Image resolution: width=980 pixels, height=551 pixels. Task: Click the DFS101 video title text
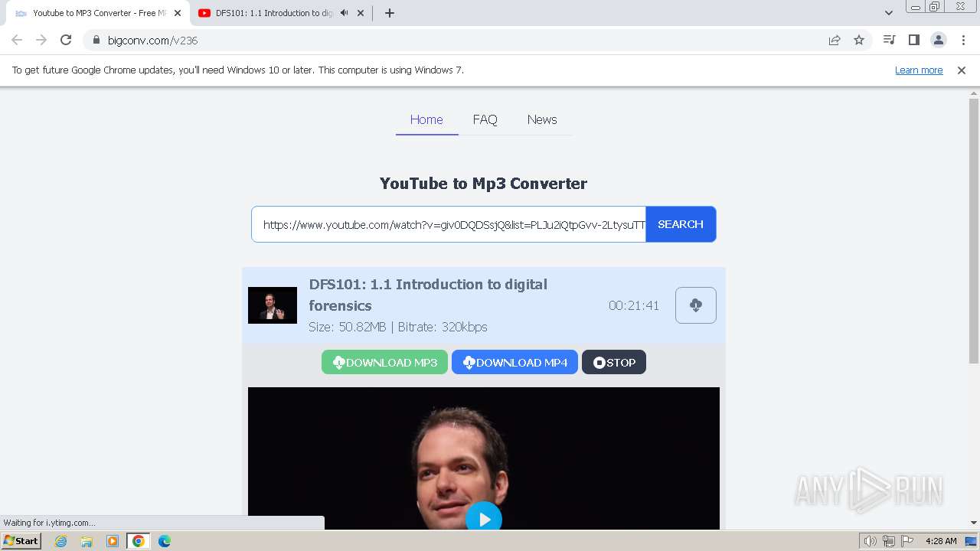coord(428,295)
